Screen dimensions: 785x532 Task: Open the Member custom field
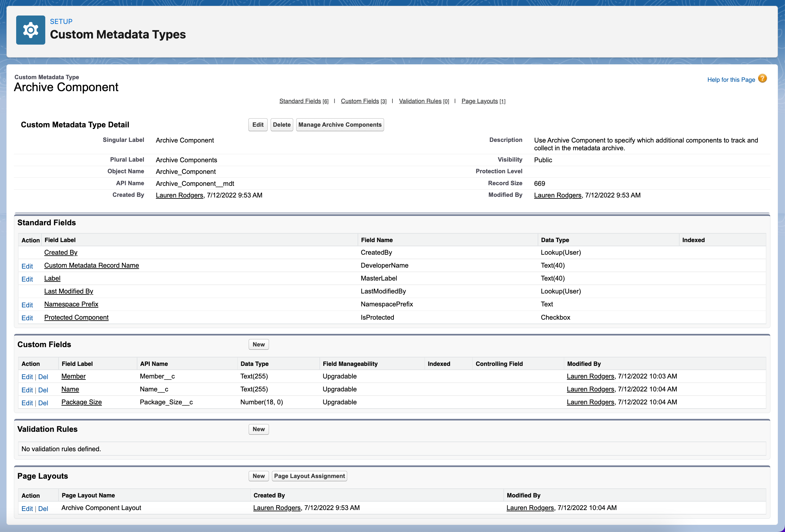[73, 376]
